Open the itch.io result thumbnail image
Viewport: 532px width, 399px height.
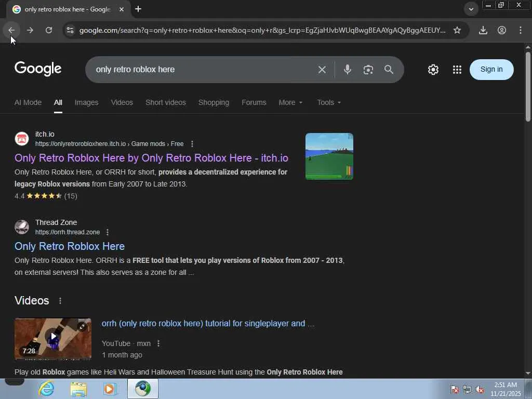click(x=329, y=156)
